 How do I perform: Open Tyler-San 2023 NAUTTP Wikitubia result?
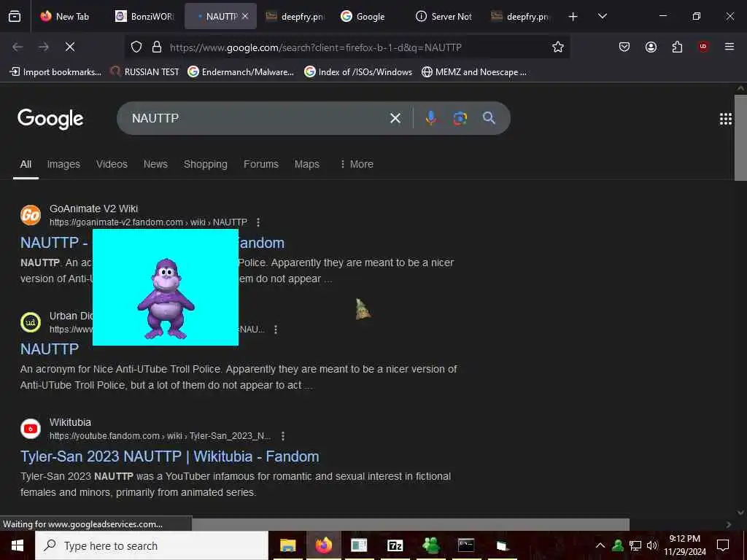click(169, 456)
